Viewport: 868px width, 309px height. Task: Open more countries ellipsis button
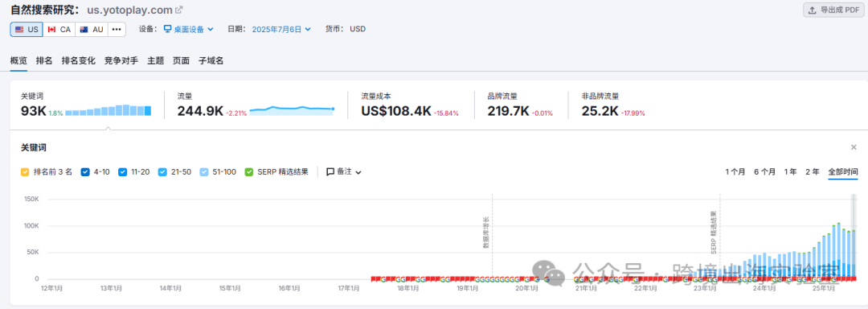[x=117, y=29]
